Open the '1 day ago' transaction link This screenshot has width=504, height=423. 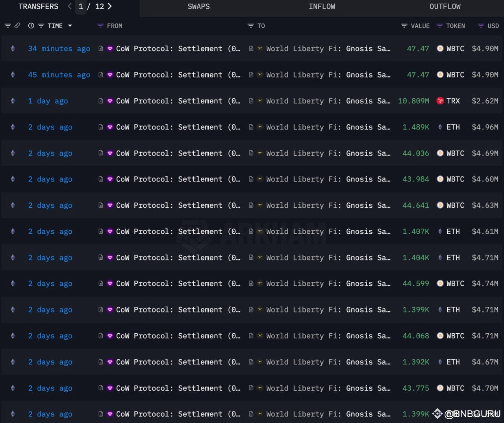click(x=48, y=101)
